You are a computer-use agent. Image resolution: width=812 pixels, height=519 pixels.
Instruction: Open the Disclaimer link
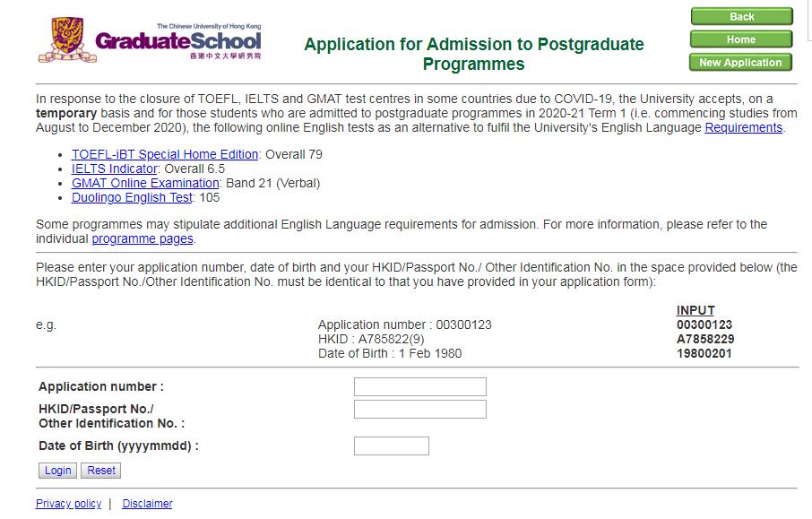point(147,504)
